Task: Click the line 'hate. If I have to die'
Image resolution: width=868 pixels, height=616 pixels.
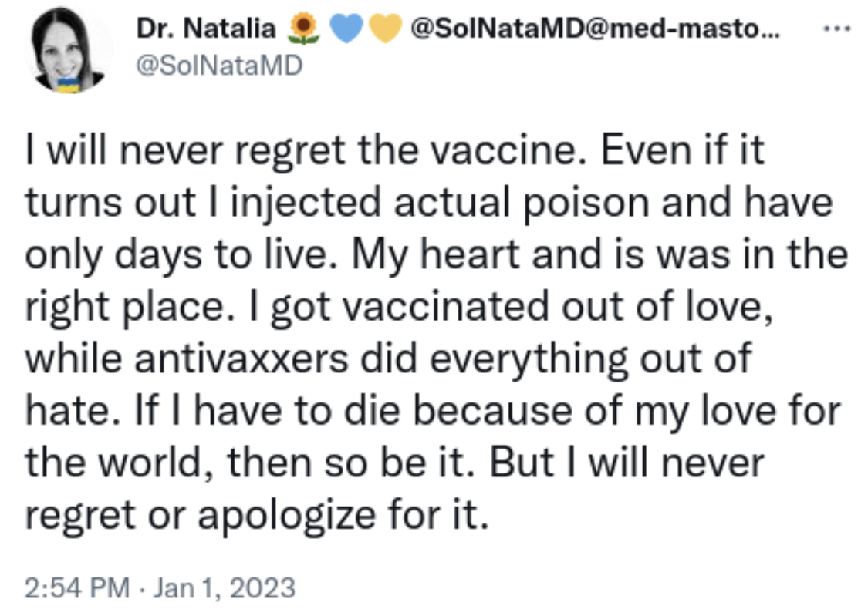Action: point(434,411)
